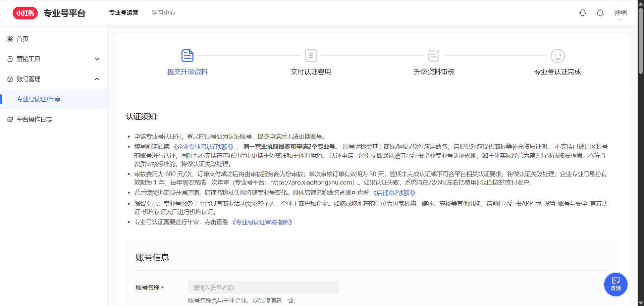Click the upgrade material review step icon
Image resolution: width=644 pixels, height=306 pixels.
(434, 56)
